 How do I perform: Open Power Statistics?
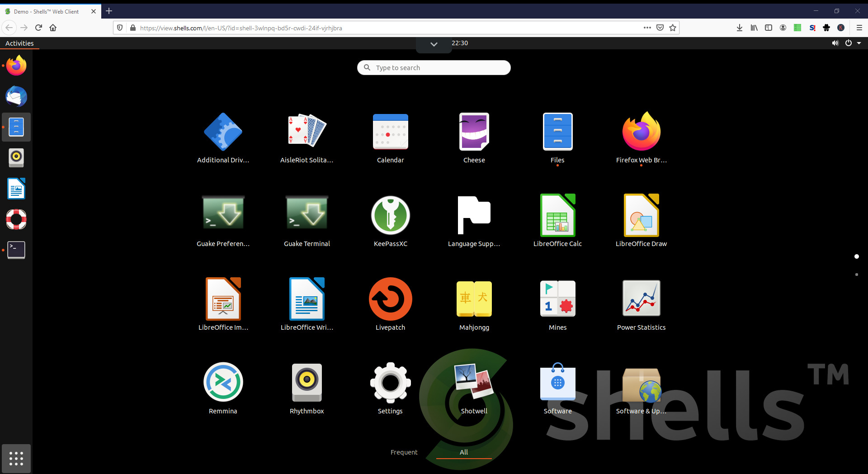tap(641, 305)
